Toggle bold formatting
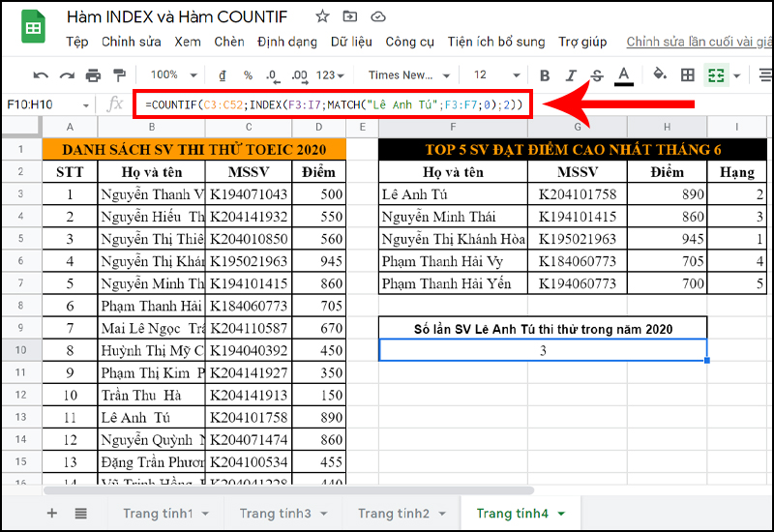The width and height of the screenshot is (774, 532). click(545, 75)
